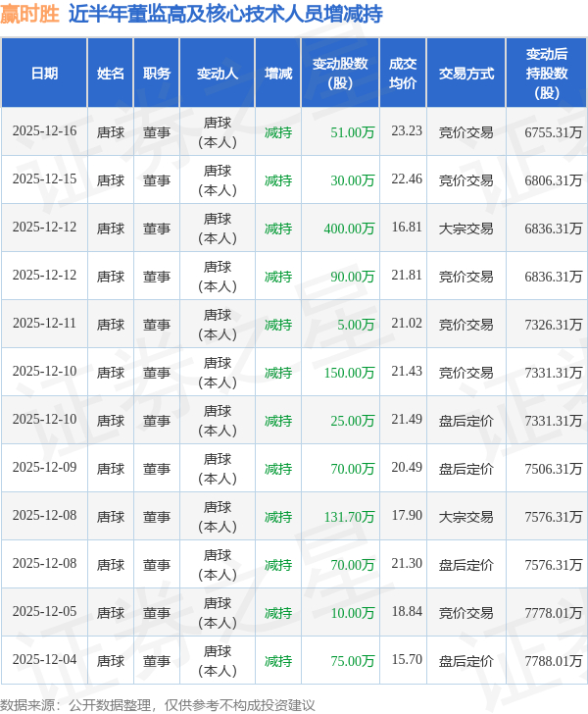588x714 pixels.
Task: Select the date cell 2025-12-05
Action: 45,612
